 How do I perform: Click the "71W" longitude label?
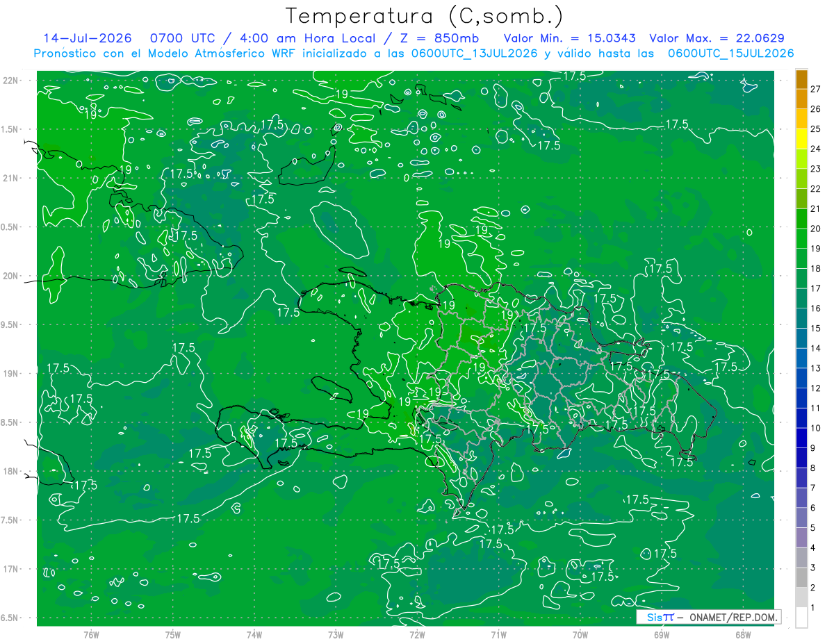(498, 635)
